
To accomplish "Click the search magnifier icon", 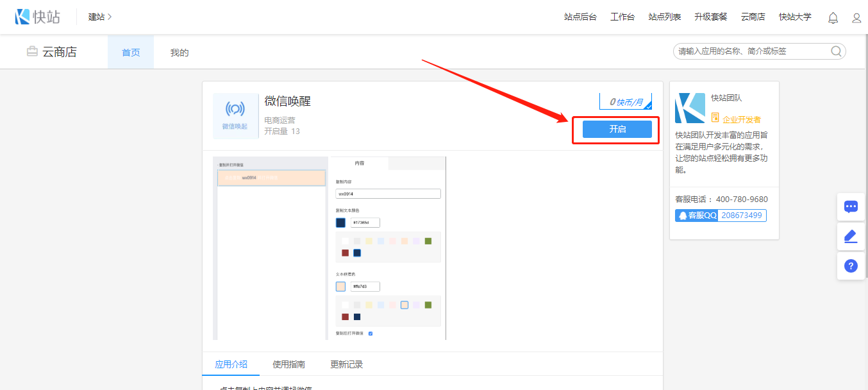I will click(837, 52).
